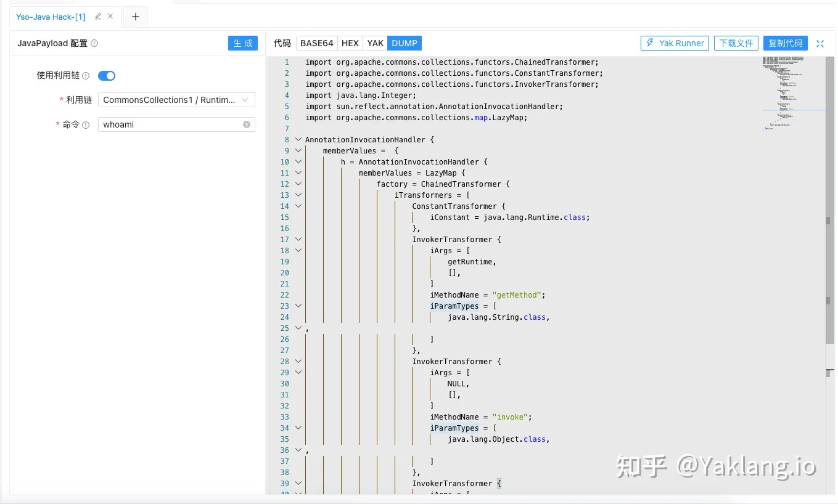Screen dimensions: 838x504
Task: Open the 利用链 CommonsCollections1 dropdown
Action: tap(176, 100)
